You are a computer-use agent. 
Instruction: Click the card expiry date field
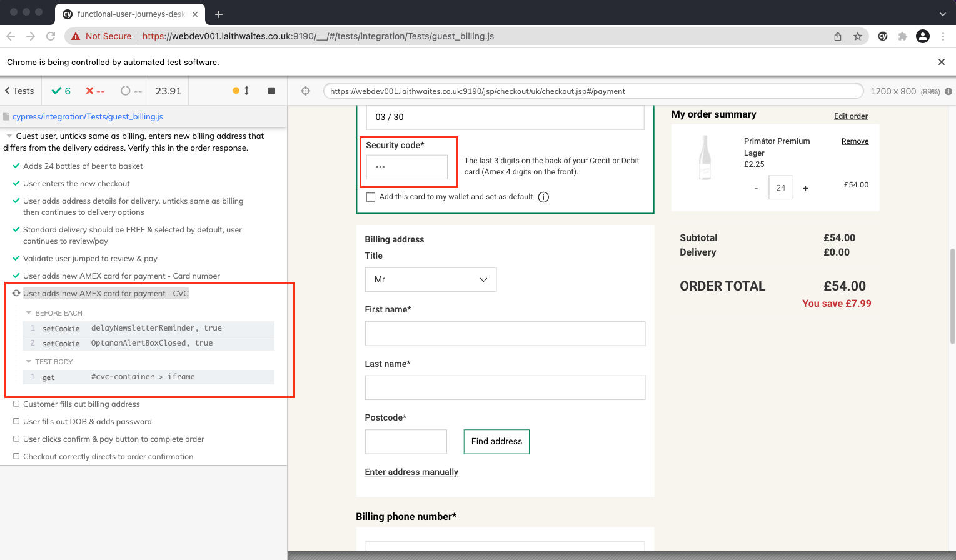pos(505,117)
